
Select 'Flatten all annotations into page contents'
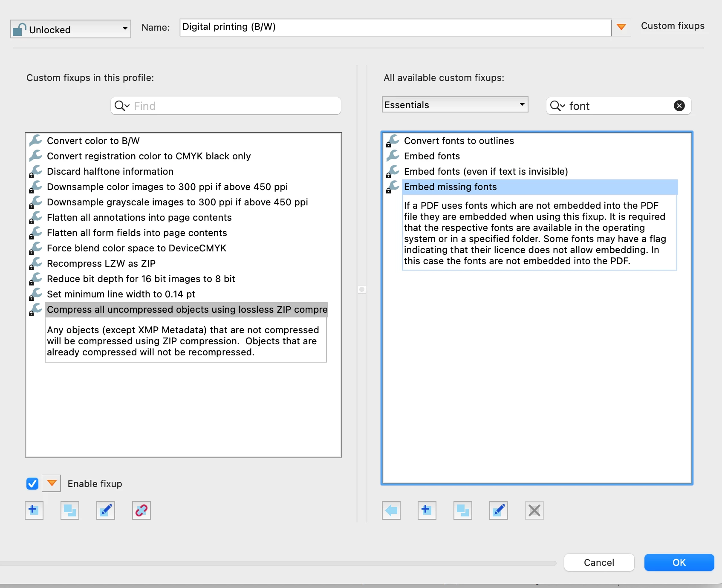pos(139,217)
